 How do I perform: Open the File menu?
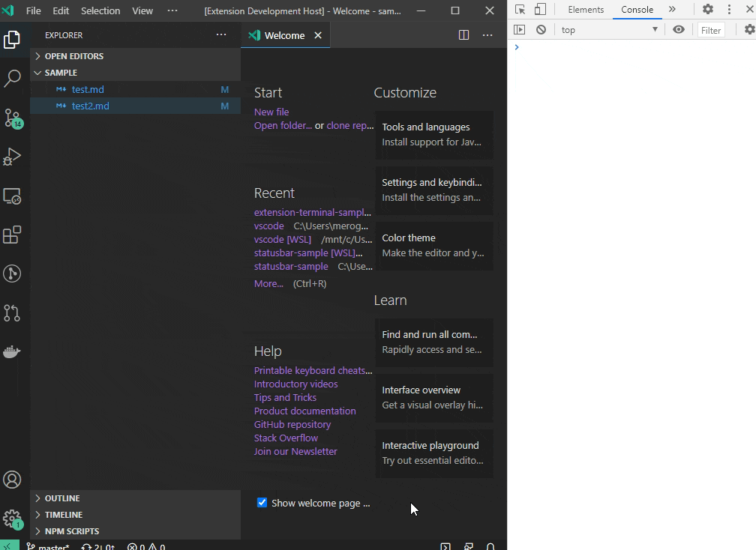33,10
